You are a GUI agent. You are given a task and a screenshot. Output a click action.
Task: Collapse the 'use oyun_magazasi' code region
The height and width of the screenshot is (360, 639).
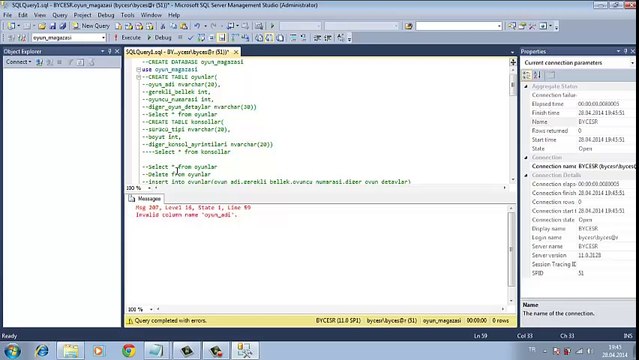(x=139, y=70)
